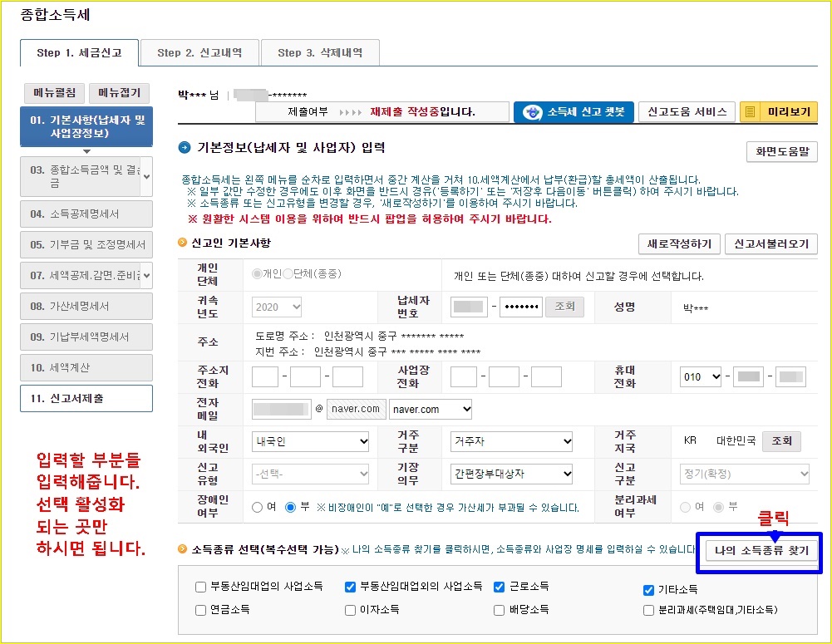Select 분리과세여부 여 radio button
The height and width of the screenshot is (644, 832).
(x=685, y=507)
